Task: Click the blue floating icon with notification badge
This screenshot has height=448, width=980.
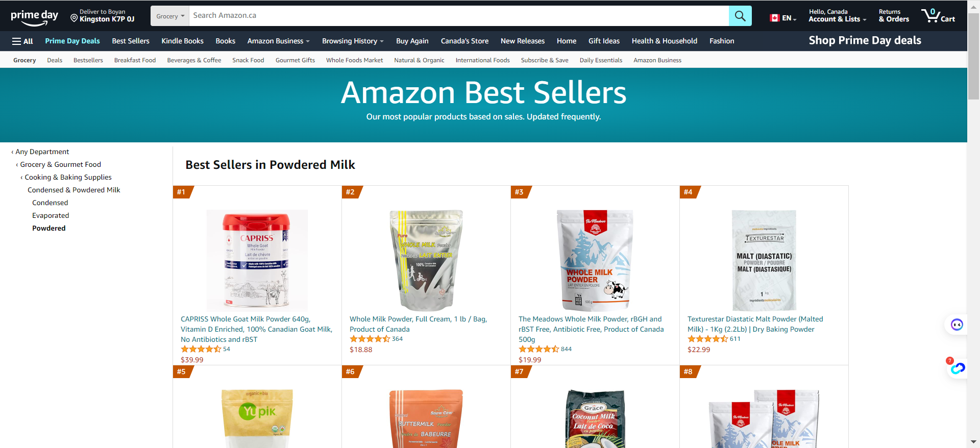Action: [x=958, y=368]
